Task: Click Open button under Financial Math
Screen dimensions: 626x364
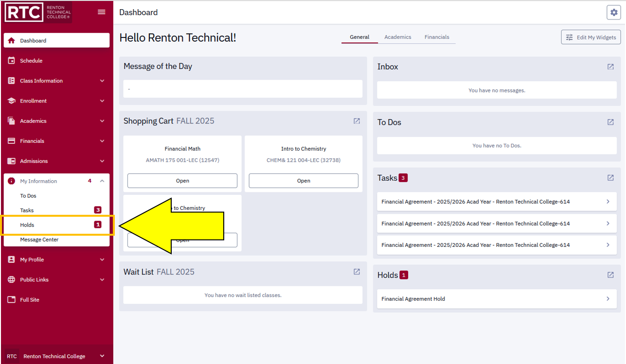Action: click(182, 181)
